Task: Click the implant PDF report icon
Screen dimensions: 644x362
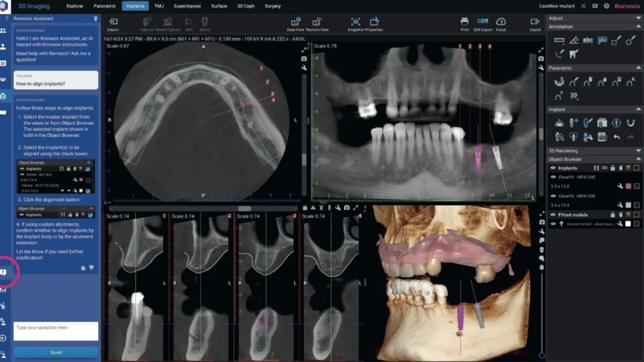Action: 602,137
